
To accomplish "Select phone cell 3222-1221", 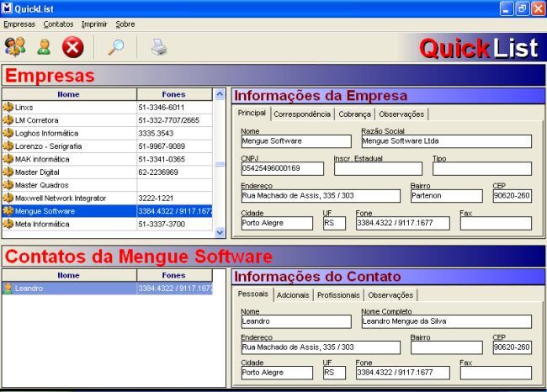I will pos(174,198).
